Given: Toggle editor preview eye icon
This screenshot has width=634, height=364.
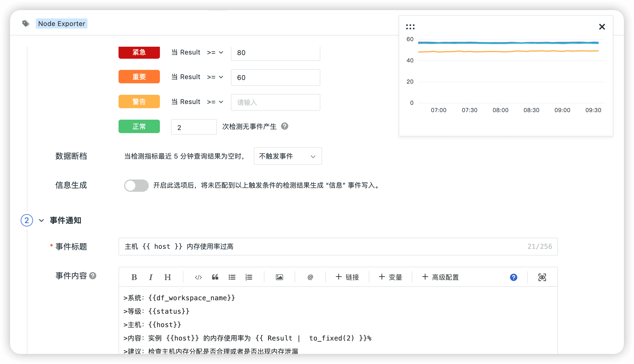Looking at the screenshot, I should (x=542, y=277).
